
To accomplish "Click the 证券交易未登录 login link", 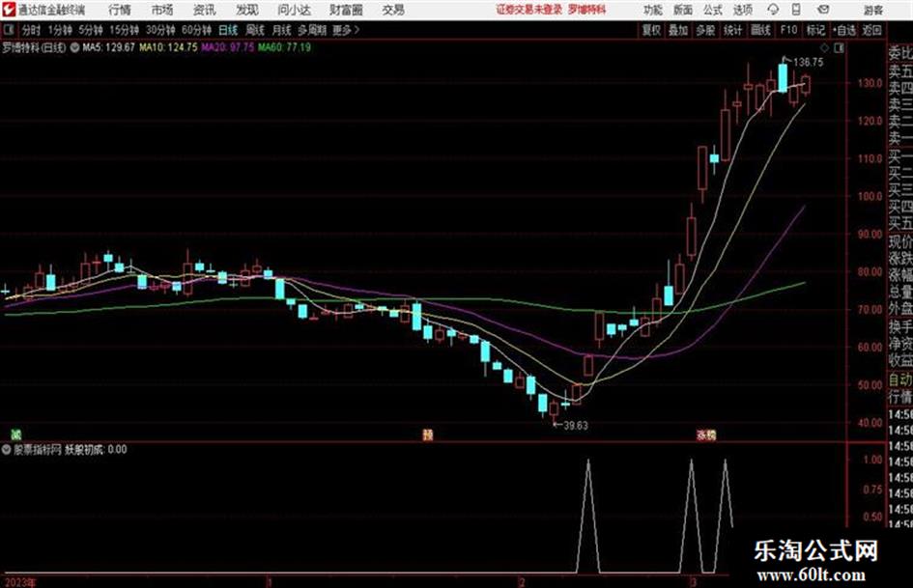I will 529,10.
